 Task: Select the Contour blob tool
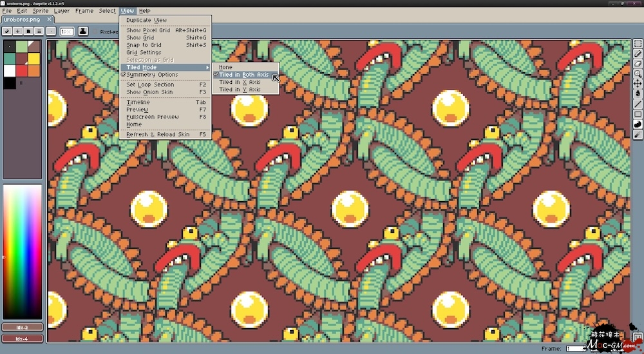(x=638, y=124)
